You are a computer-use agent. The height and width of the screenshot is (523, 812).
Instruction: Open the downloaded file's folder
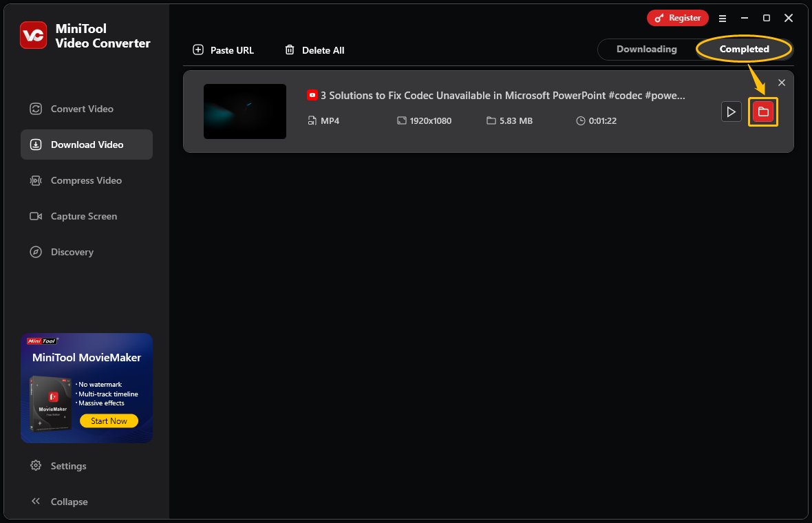pos(763,112)
